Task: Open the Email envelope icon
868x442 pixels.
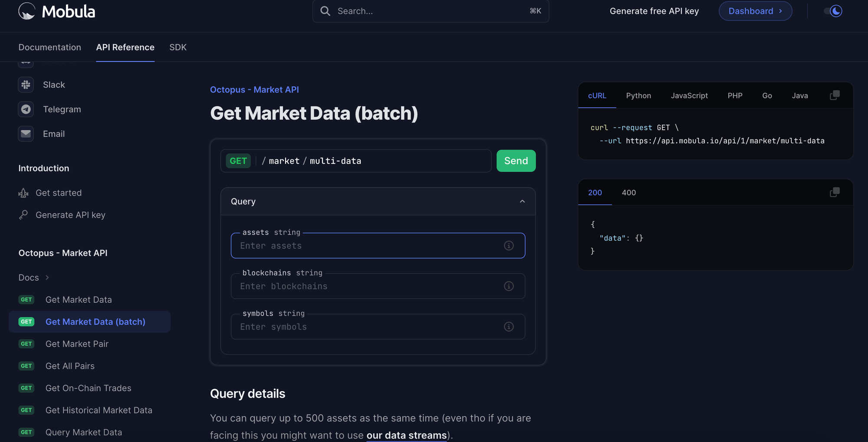Action: pyautogui.click(x=26, y=134)
